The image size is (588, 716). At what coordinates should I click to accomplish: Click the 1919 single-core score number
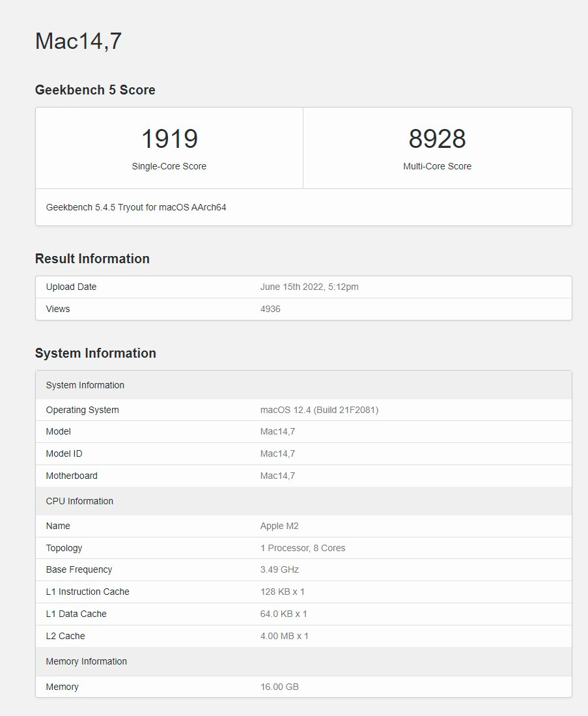tap(169, 138)
